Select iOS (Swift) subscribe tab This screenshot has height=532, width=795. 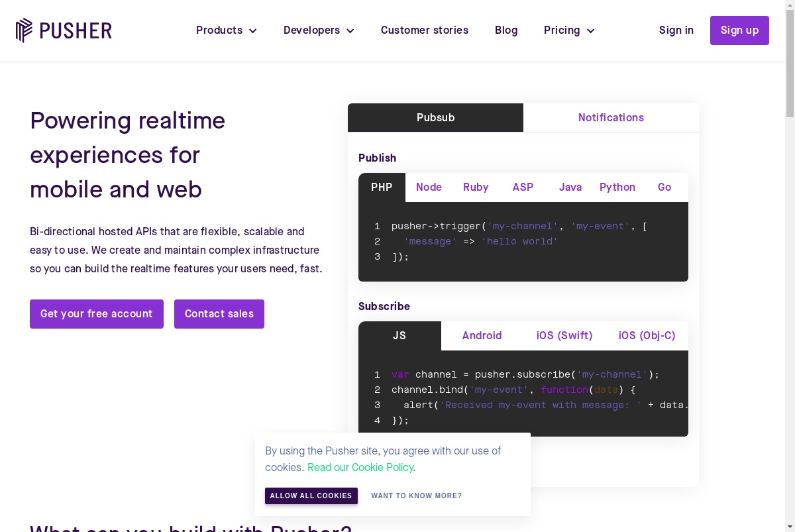pos(564,336)
